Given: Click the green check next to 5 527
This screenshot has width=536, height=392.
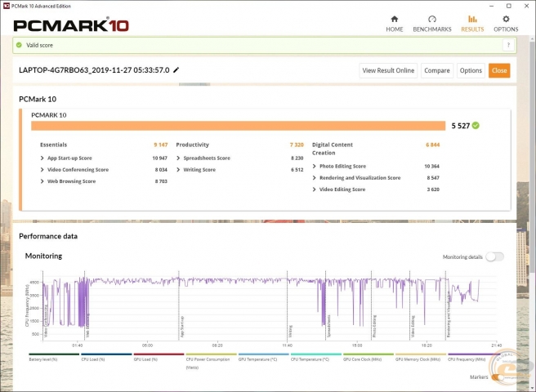Looking at the screenshot, I should (x=476, y=126).
